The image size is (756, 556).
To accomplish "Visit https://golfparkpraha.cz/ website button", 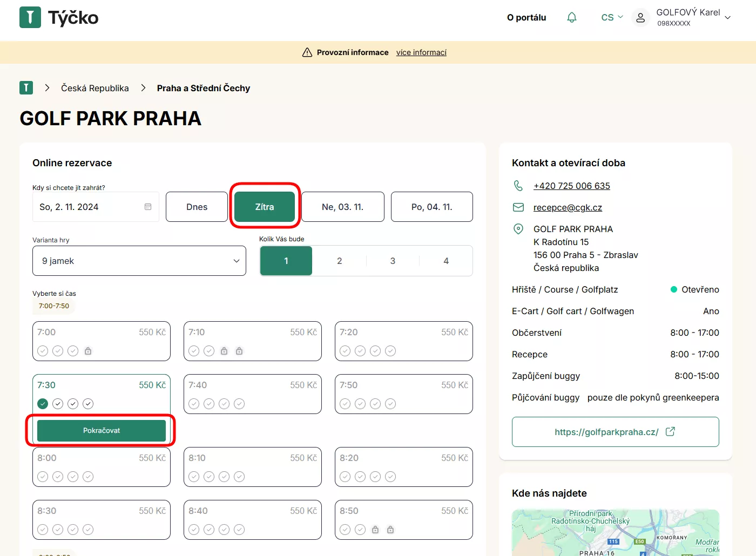I will click(x=616, y=432).
